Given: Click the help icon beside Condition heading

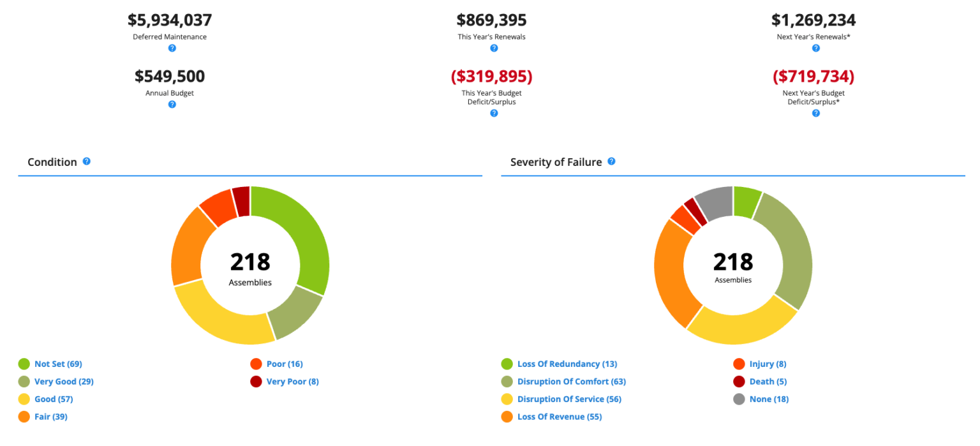Looking at the screenshot, I should (x=87, y=161).
